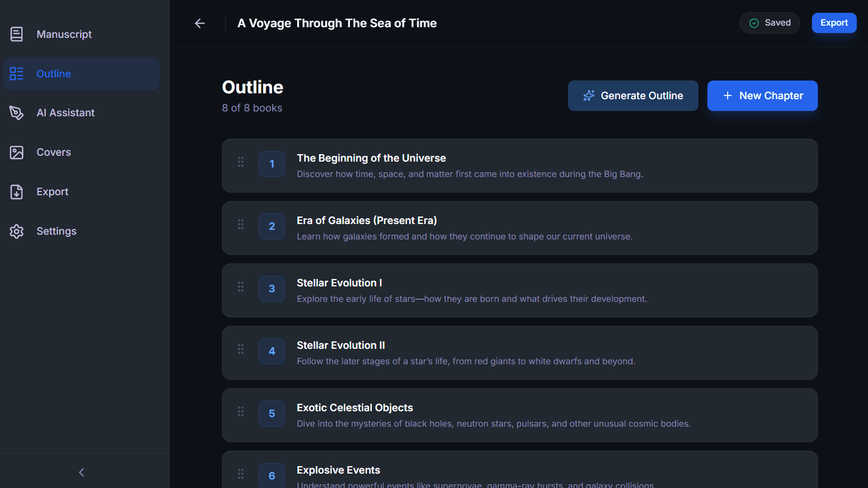Click the Covers image icon
Screen dimensions: 868x488
[17, 152]
